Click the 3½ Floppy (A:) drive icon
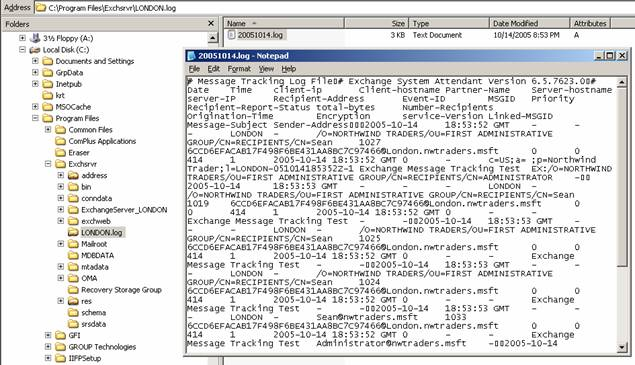Image resolution: width=635 pixels, height=365 pixels. point(35,38)
